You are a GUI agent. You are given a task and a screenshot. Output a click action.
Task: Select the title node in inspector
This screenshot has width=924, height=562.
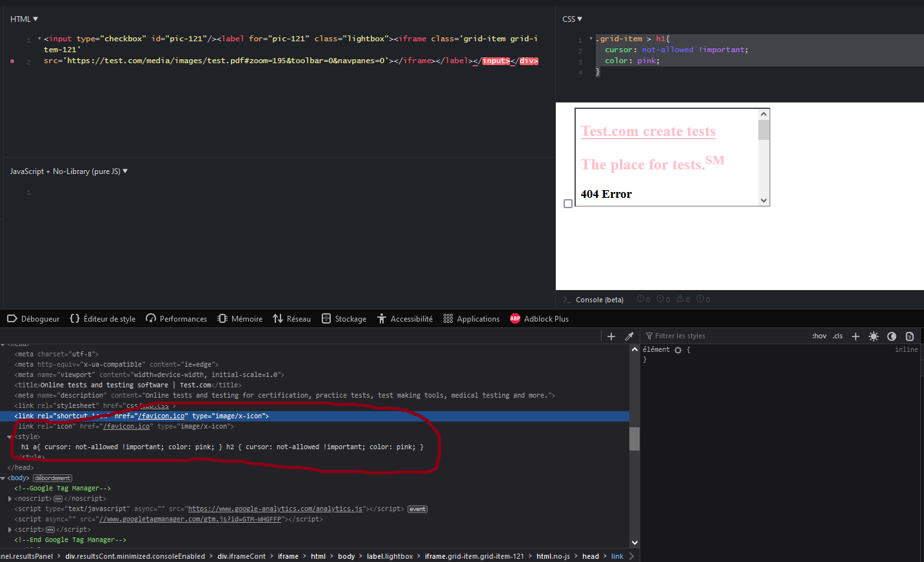[128, 385]
